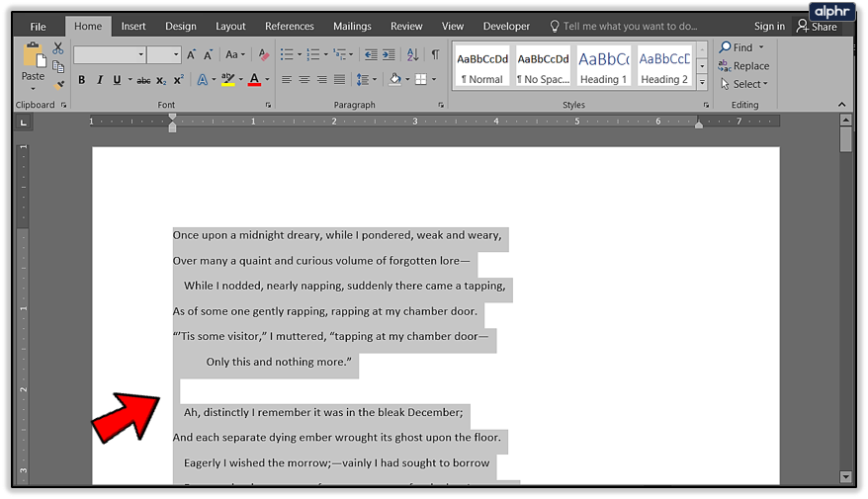Viewport: 868px width, 499px height.
Task: Click the Share button
Action: coord(817,27)
